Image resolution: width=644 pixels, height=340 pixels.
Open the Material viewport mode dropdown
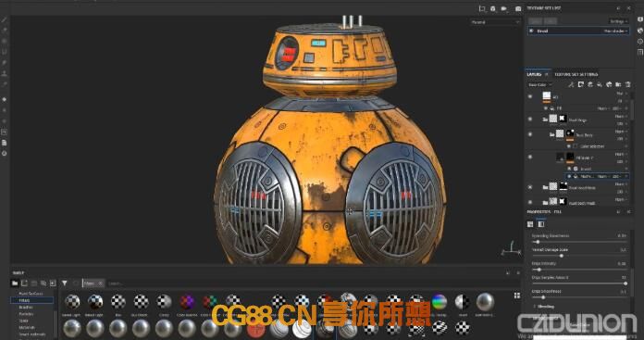click(494, 22)
